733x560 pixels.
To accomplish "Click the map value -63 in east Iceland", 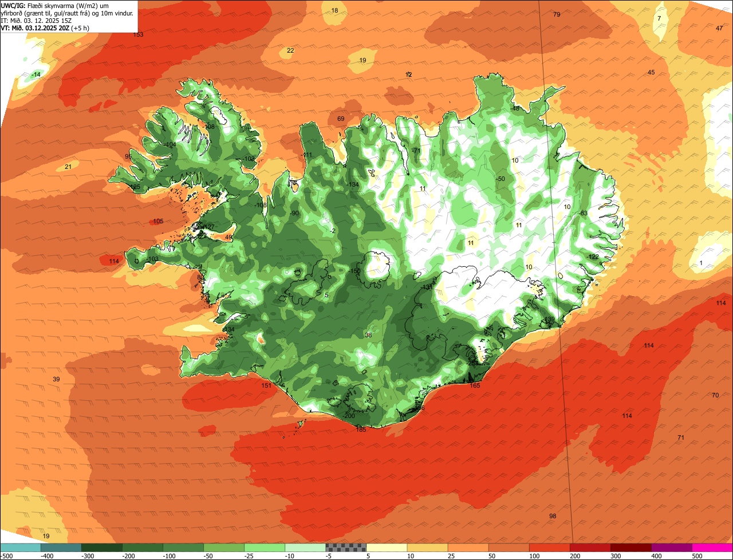I will coord(583,213).
